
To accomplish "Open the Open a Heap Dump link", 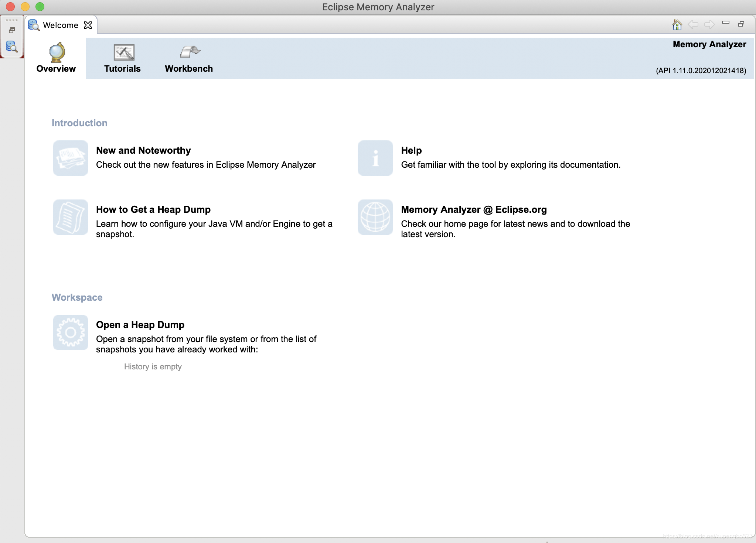I will (x=140, y=325).
